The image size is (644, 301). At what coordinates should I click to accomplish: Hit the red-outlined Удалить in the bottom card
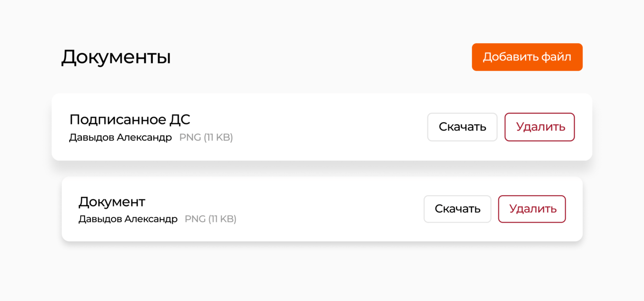532,209
